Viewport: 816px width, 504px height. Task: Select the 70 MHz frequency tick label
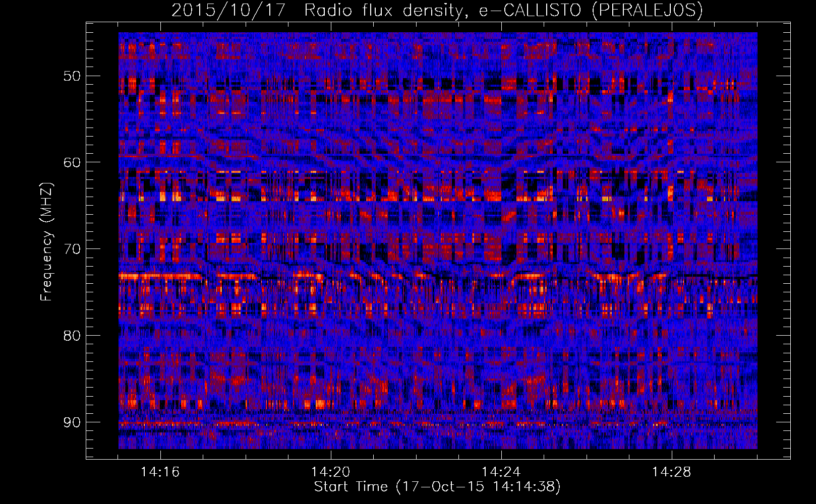click(72, 249)
